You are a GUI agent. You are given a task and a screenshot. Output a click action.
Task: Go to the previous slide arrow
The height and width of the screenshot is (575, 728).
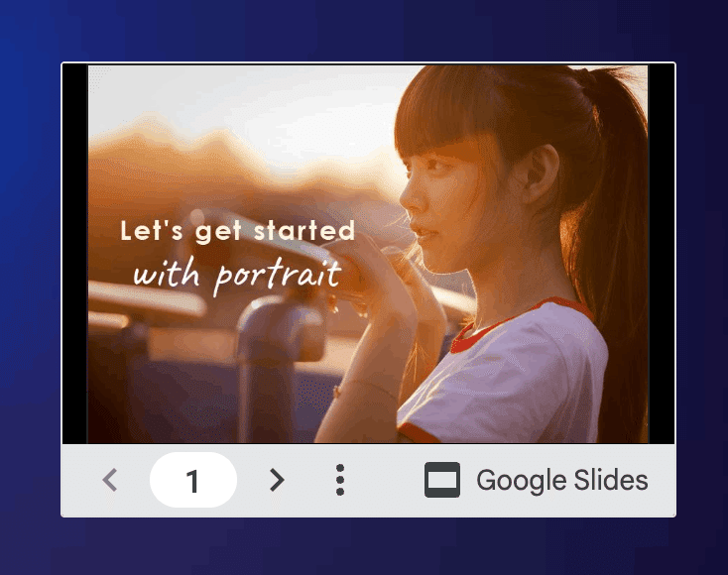(109, 480)
